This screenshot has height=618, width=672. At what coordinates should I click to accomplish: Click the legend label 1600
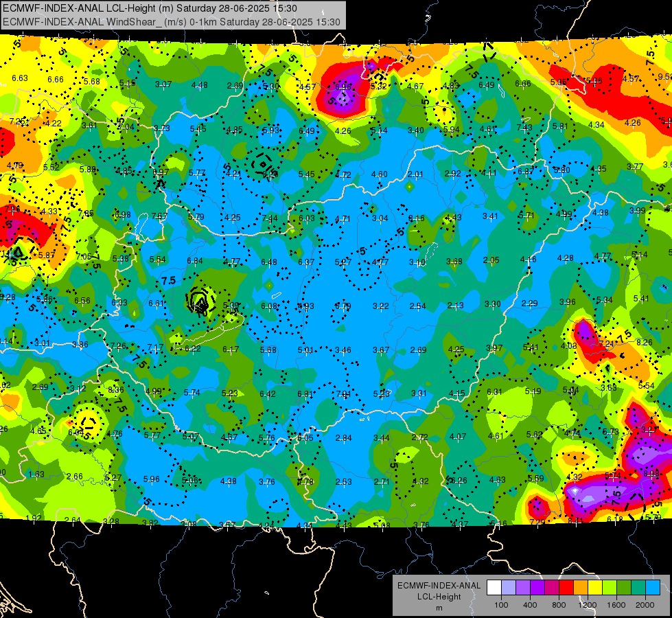[x=616, y=605]
